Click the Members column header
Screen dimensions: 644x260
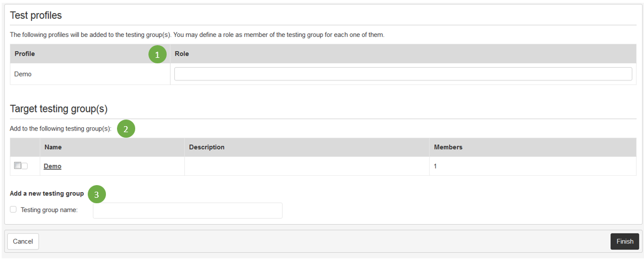448,147
